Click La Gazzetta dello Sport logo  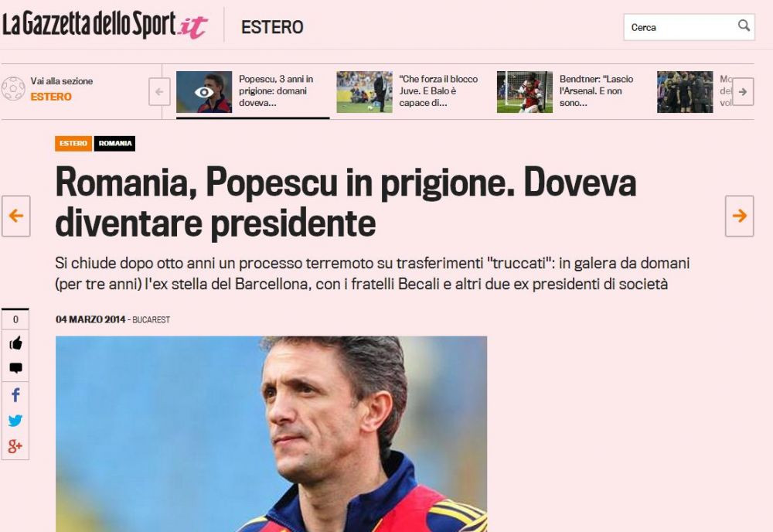(x=105, y=24)
